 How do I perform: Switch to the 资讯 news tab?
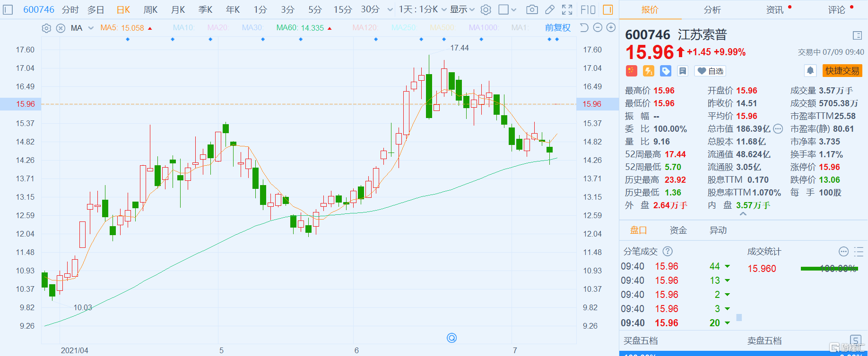click(775, 9)
